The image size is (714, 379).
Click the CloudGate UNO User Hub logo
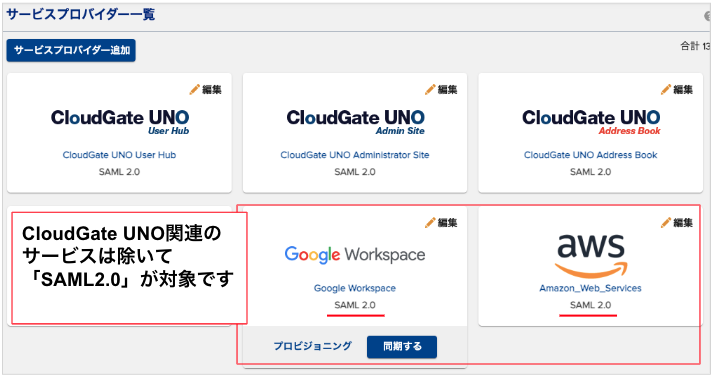click(x=120, y=122)
